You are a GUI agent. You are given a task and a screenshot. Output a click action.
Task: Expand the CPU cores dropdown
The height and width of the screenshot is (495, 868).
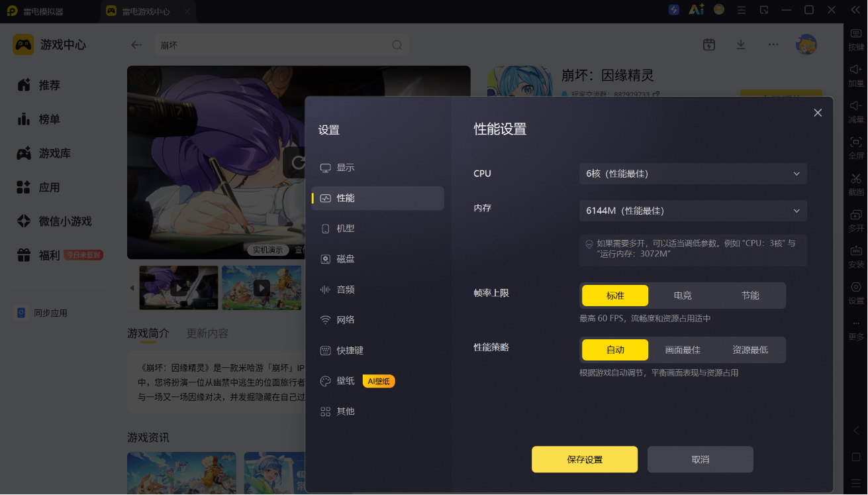click(693, 174)
